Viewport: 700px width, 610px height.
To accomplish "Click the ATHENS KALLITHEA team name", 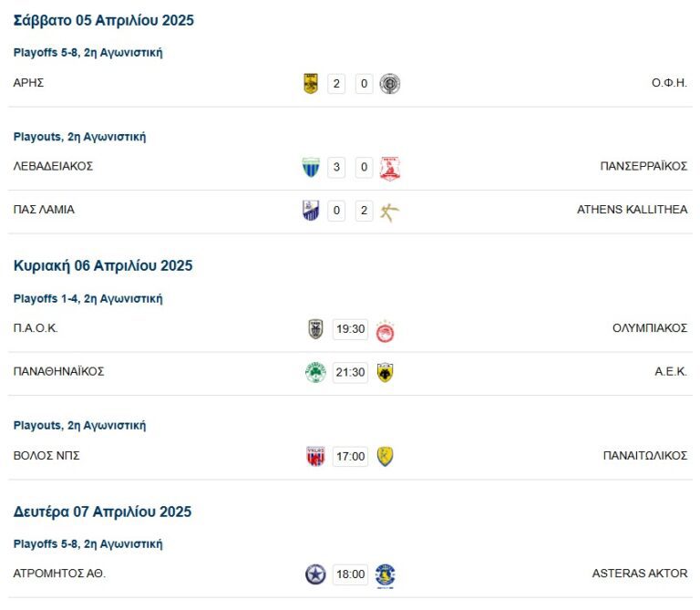I will pos(632,210).
